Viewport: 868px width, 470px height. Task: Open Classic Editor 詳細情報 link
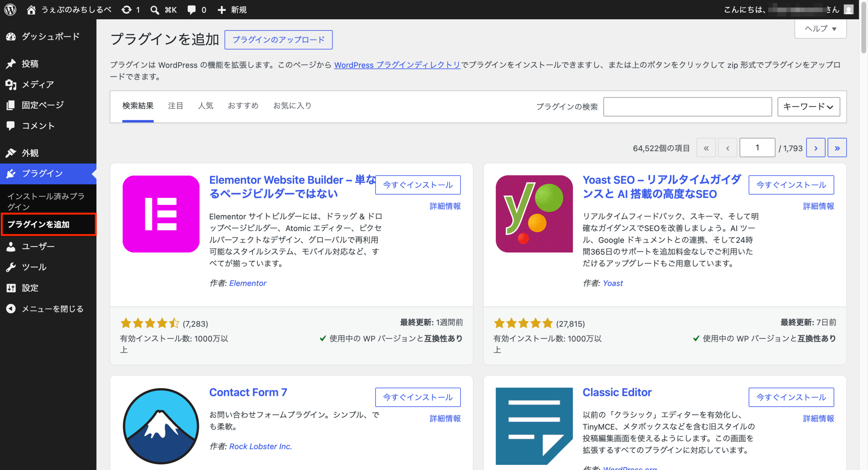coord(818,419)
